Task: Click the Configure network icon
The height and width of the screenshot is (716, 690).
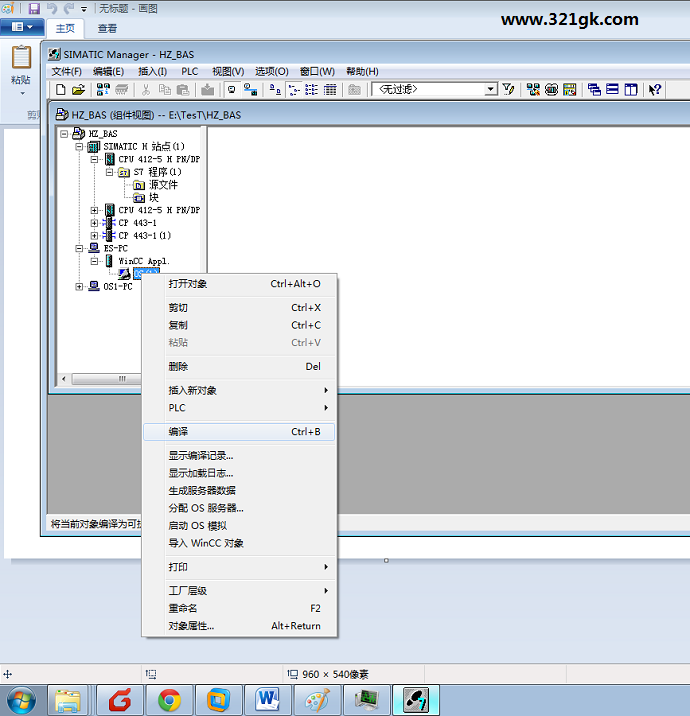Action: point(533,90)
